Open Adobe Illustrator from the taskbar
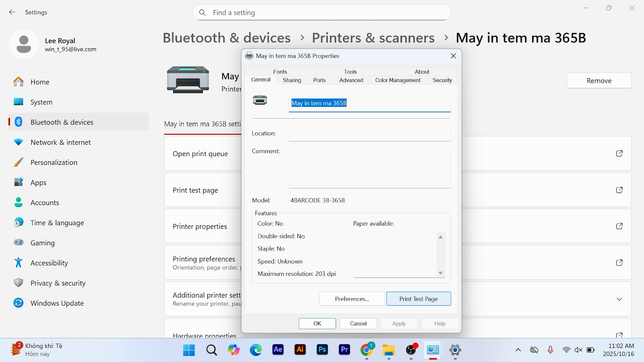The image size is (644, 362). coord(300,350)
